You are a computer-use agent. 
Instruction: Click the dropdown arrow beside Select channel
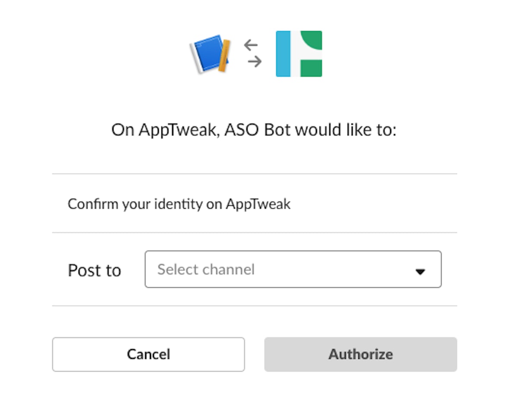coord(420,271)
